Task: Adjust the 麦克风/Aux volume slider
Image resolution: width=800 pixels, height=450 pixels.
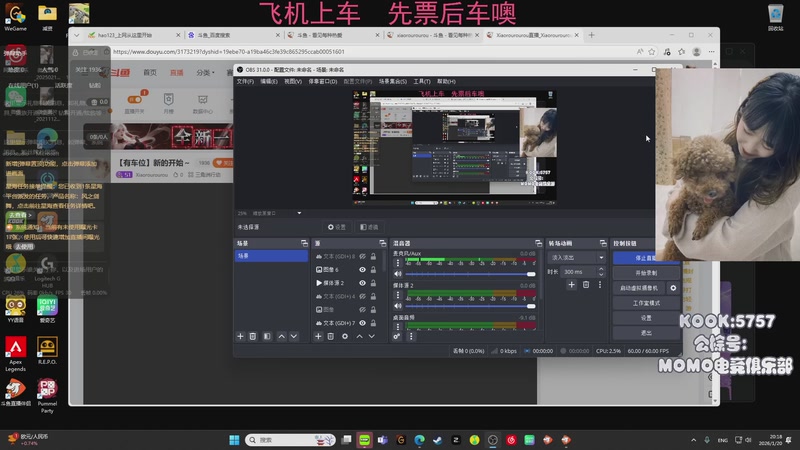Action: [470, 274]
